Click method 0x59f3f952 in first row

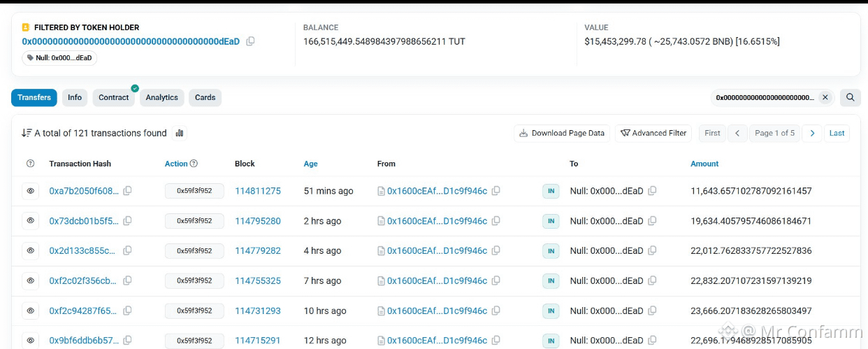point(194,191)
